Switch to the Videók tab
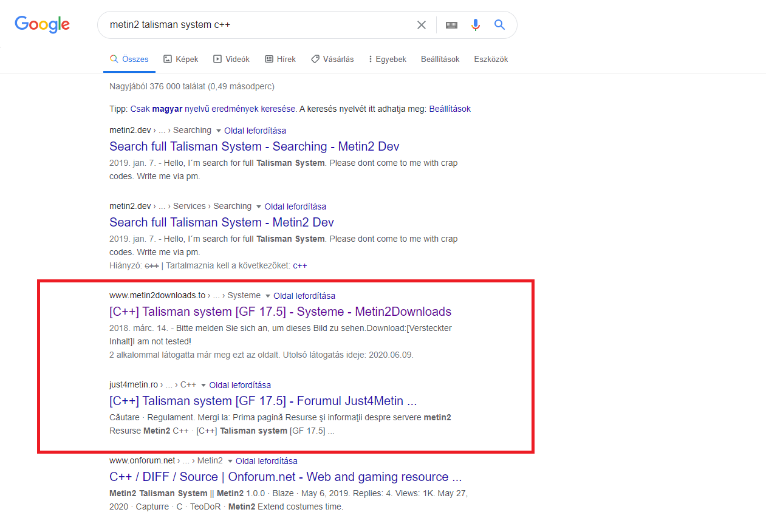This screenshot has height=532, width=766. [231, 60]
